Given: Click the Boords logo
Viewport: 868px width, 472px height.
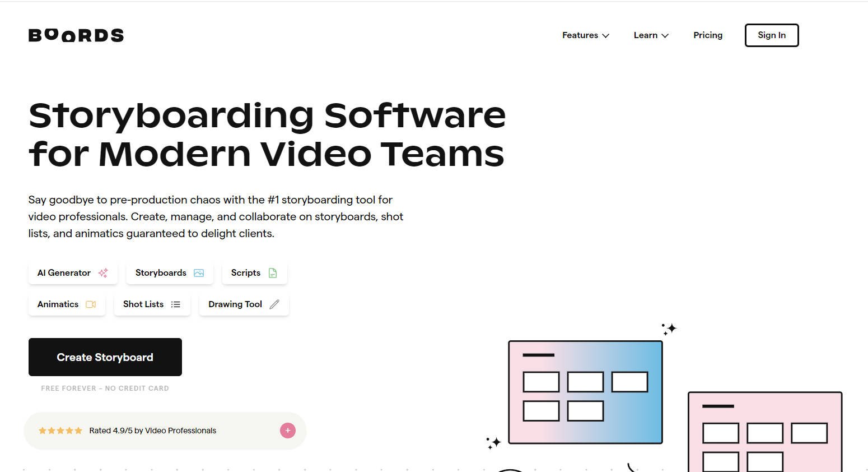Looking at the screenshot, I should tap(76, 35).
